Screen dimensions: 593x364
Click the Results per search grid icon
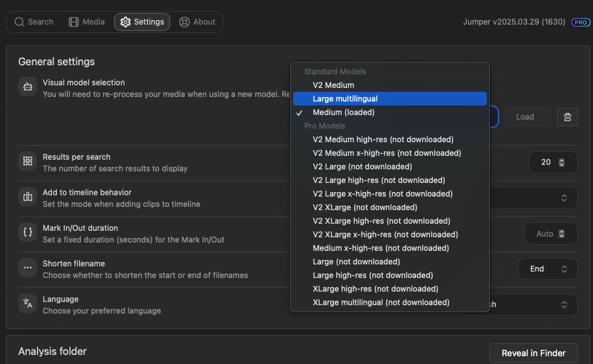(x=28, y=162)
